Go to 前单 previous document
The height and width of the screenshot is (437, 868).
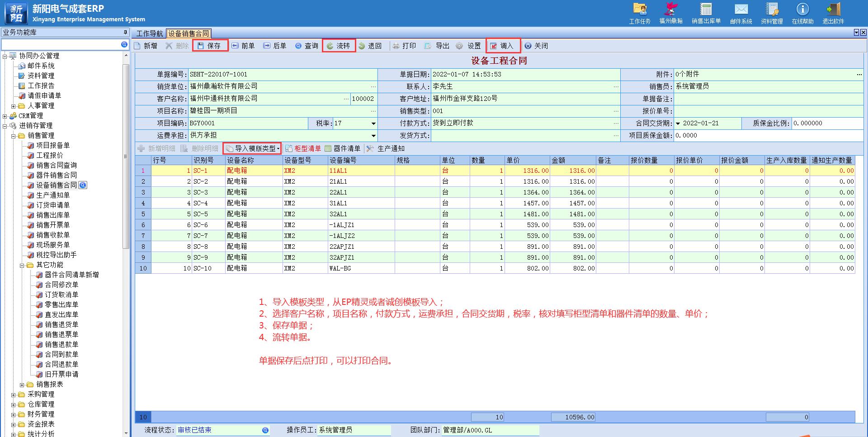tap(243, 46)
